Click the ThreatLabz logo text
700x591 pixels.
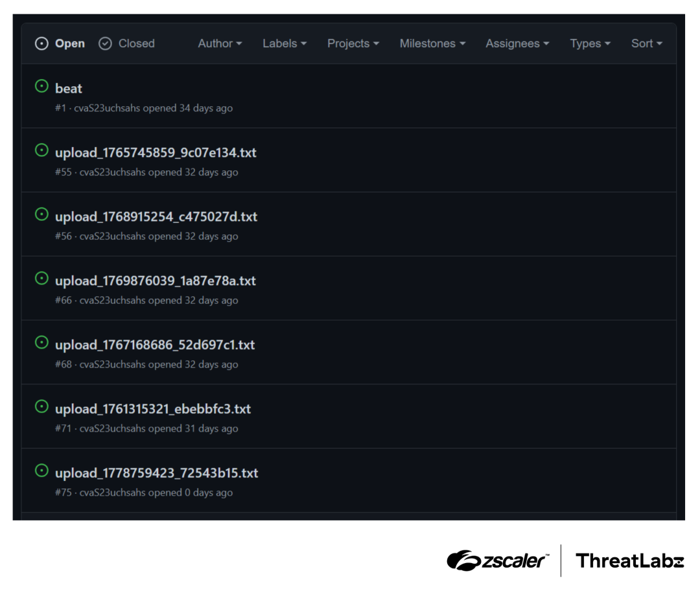pos(629,561)
